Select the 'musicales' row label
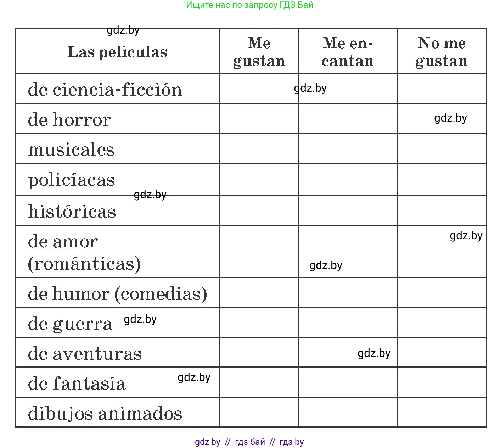Viewport: 500px width, 448px height. pos(71,149)
